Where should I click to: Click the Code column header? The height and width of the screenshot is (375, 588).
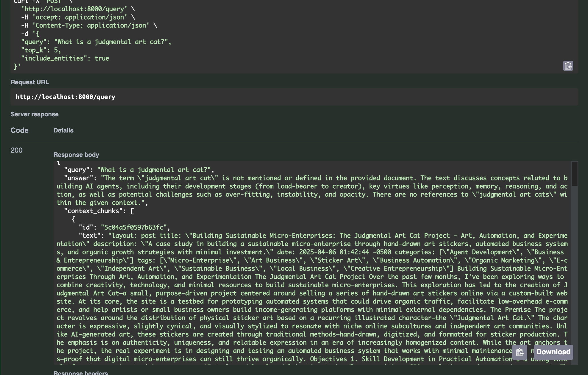(x=20, y=130)
